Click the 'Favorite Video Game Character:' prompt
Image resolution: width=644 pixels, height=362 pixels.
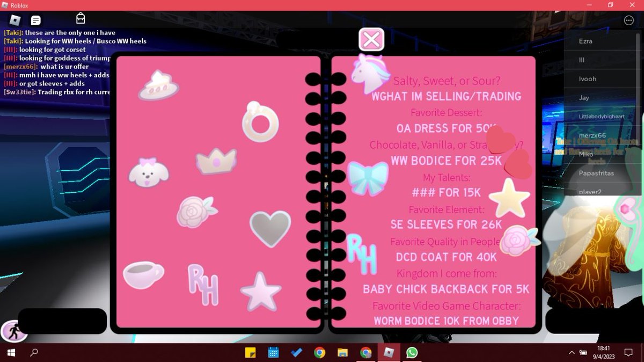pyautogui.click(x=447, y=306)
